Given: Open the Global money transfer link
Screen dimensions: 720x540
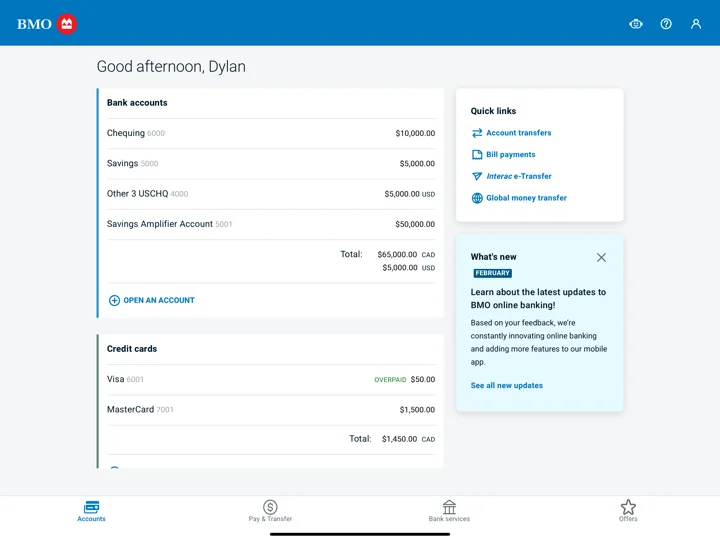Looking at the screenshot, I should tap(526, 198).
